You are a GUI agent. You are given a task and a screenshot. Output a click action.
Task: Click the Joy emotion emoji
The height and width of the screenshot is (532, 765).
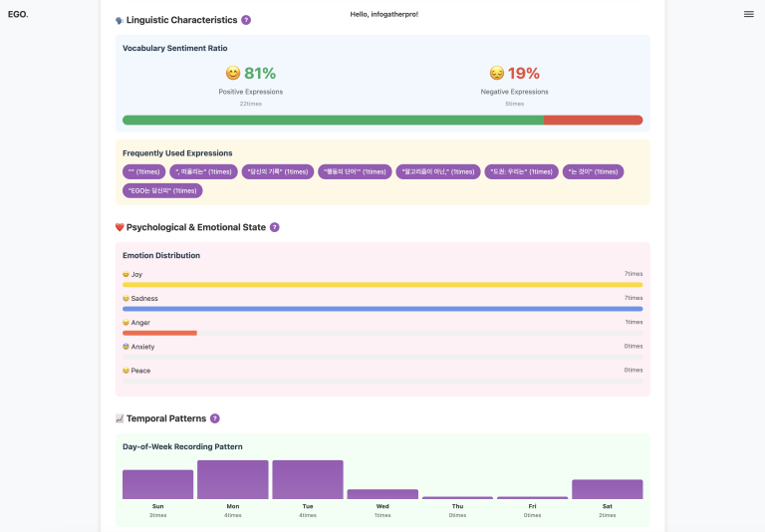tap(126, 274)
